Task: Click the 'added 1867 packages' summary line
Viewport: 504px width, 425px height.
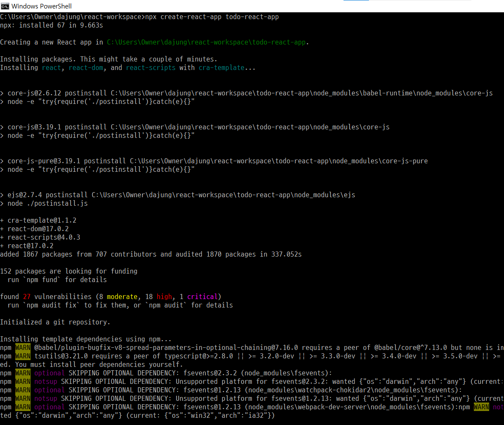Action: 151,254
